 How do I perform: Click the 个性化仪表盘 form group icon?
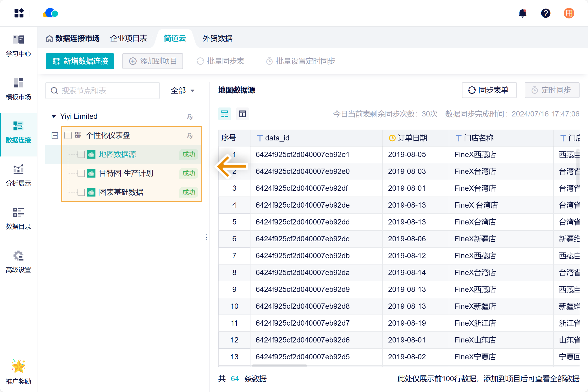(78, 135)
